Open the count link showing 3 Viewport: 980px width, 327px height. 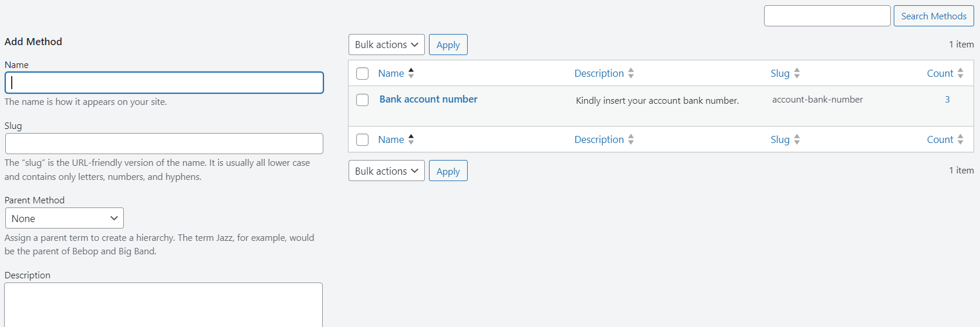tap(947, 100)
